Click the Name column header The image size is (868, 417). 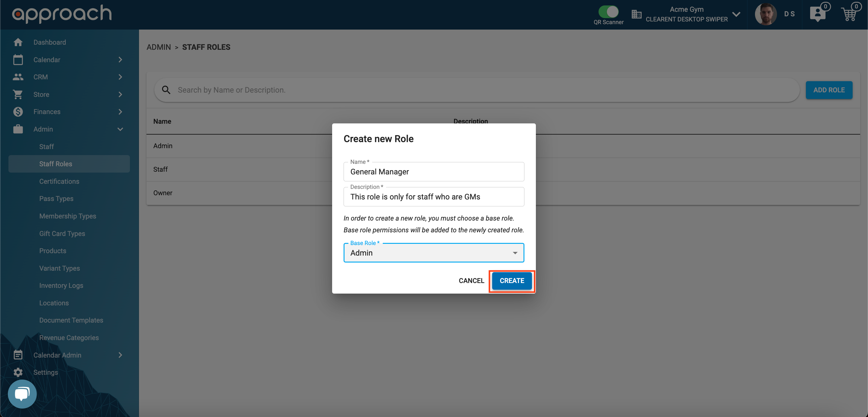pos(162,122)
